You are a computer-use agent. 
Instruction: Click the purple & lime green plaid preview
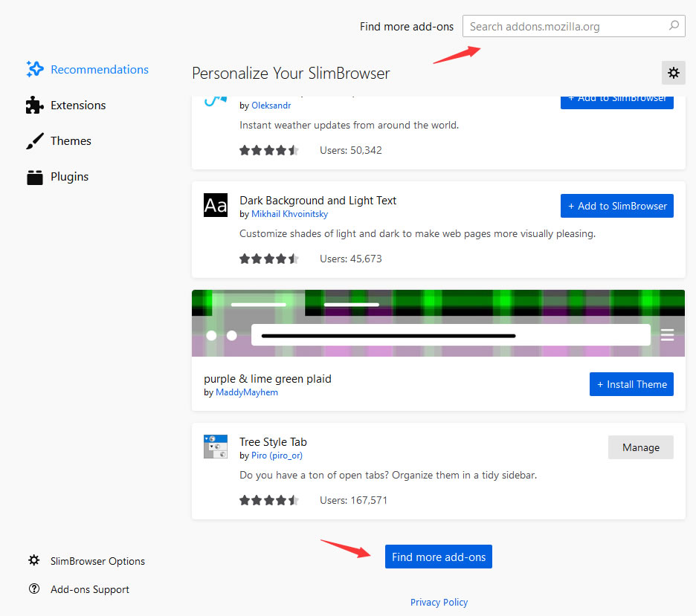(x=438, y=323)
